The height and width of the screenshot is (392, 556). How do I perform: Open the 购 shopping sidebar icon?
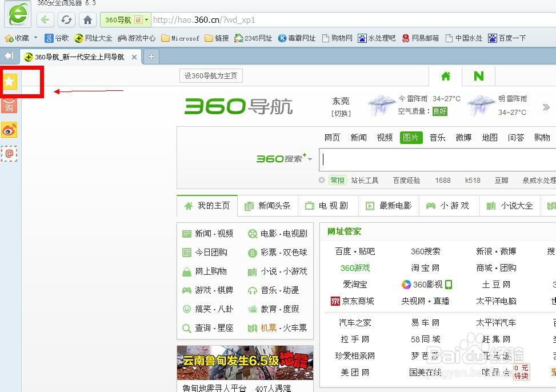click(9, 105)
